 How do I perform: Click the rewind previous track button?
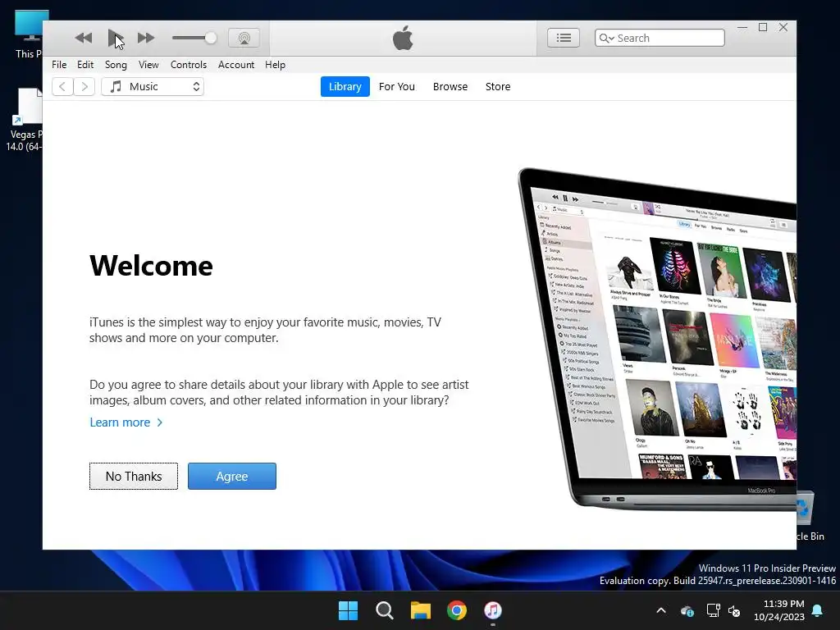(83, 38)
